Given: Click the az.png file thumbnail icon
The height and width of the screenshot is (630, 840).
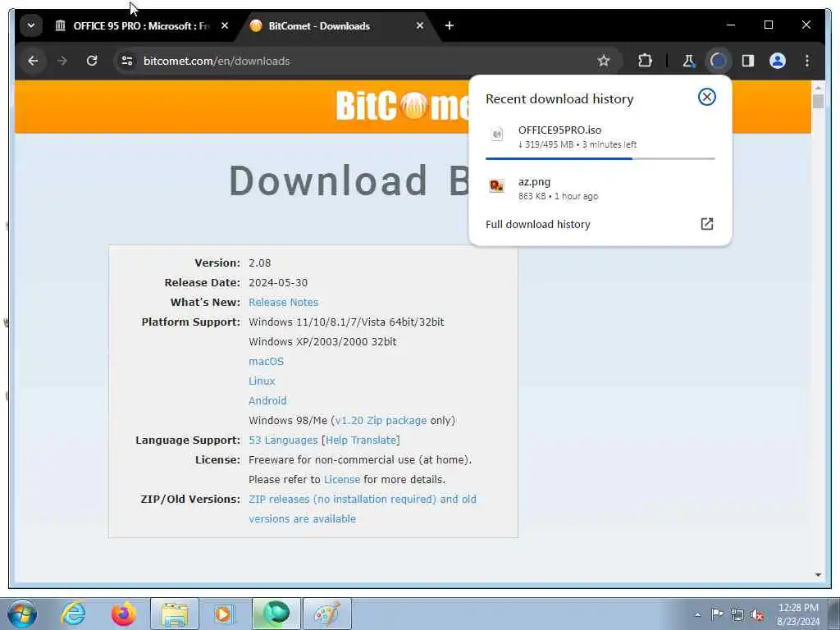Looking at the screenshot, I should pyautogui.click(x=496, y=186).
